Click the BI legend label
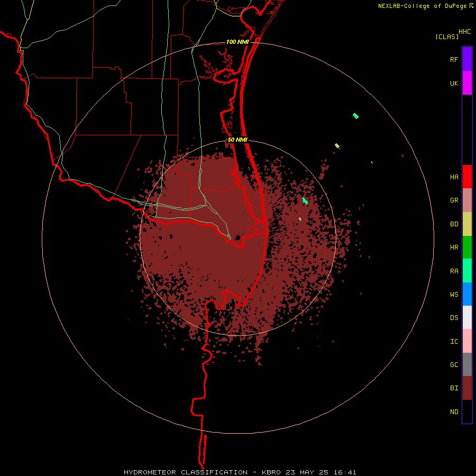476x476 pixels. [x=454, y=388]
